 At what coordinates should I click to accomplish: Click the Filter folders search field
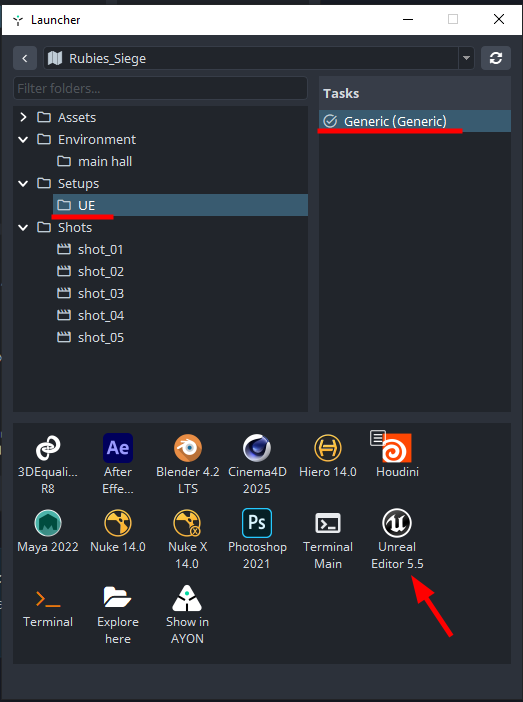coord(160,88)
